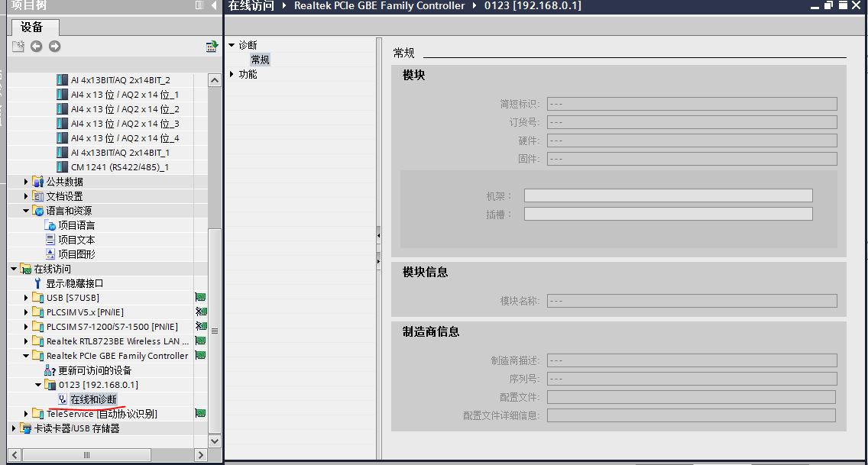
Task: Click the status icon beside Realtek PCIe GBE
Action: pyautogui.click(x=200, y=355)
